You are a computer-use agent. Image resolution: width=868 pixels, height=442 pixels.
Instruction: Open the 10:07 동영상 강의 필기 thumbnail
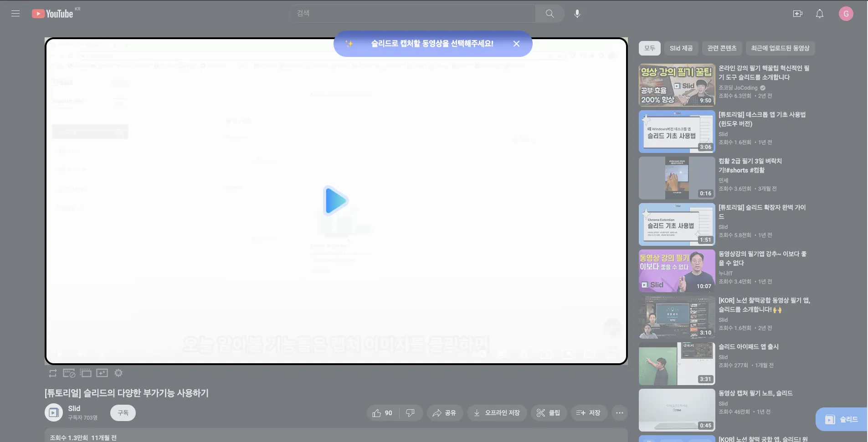[677, 271]
